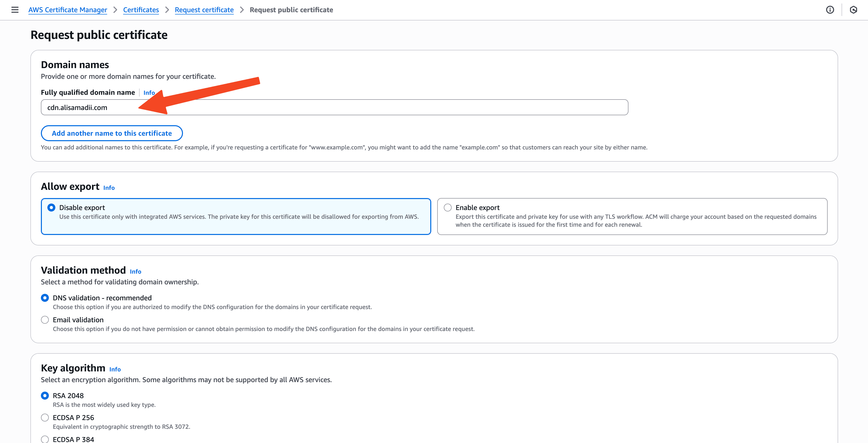Select the Disable export radio button
The height and width of the screenshot is (443, 868).
pos(51,208)
